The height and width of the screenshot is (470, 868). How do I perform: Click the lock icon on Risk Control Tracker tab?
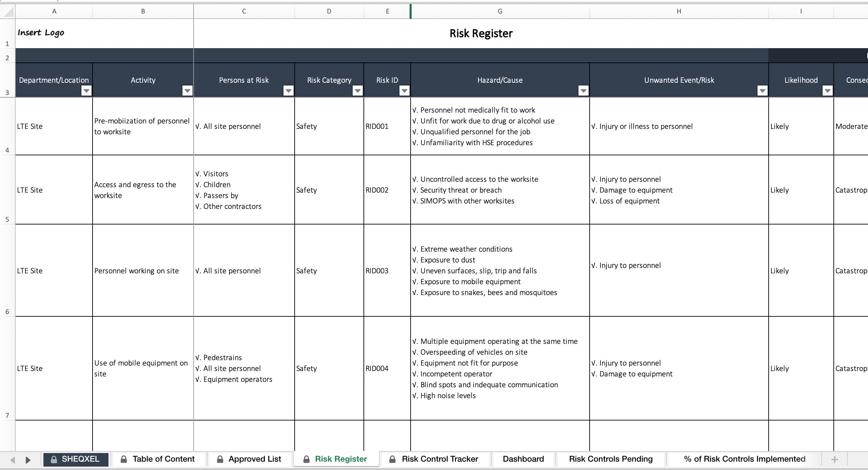pos(392,459)
